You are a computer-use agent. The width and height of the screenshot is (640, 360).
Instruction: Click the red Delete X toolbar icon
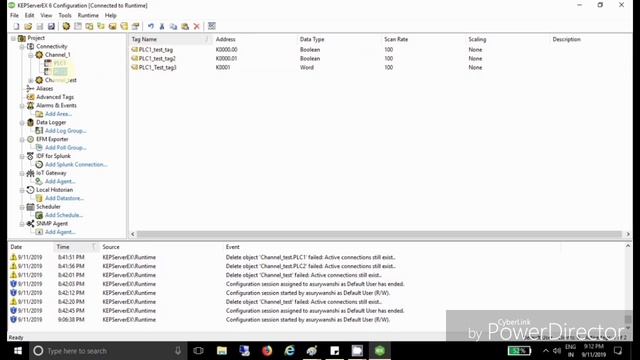(x=196, y=27)
